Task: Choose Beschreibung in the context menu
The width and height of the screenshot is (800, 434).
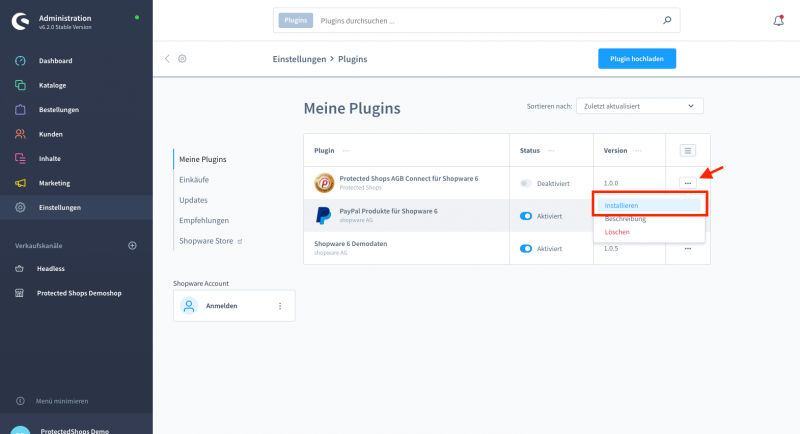Action: tap(625, 219)
